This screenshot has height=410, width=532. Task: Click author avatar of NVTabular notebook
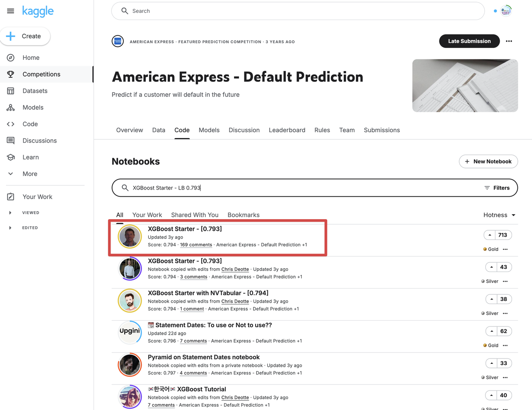pos(130,300)
